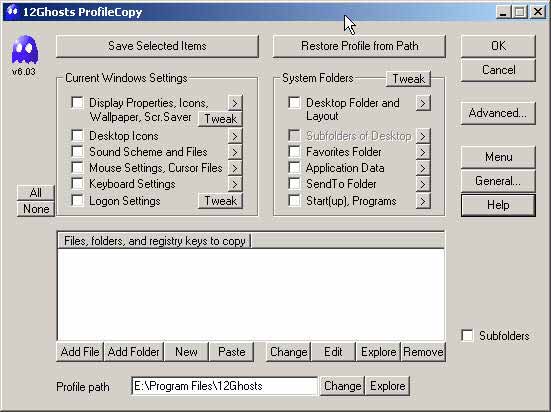Expand Favorites Folder arrow button
This screenshot has width=551, height=412.
tap(423, 152)
